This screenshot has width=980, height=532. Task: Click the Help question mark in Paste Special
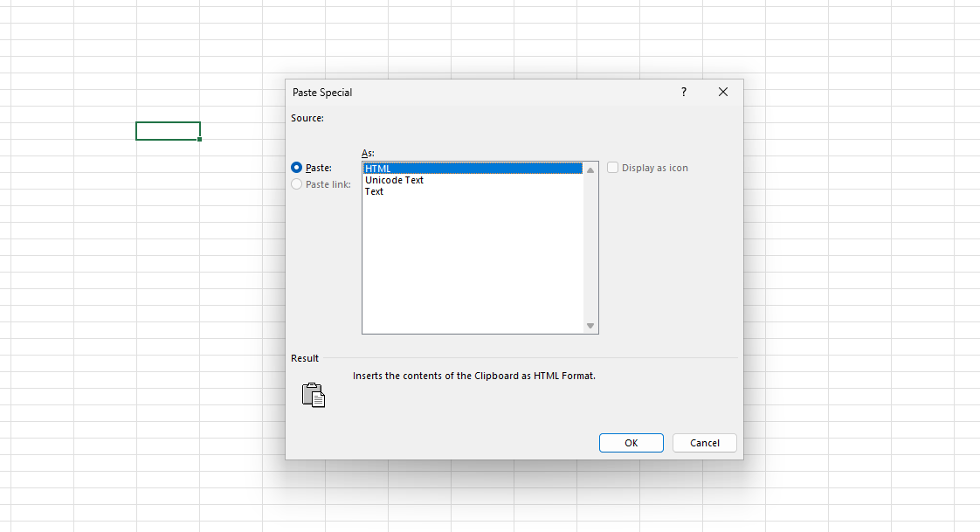(x=684, y=92)
